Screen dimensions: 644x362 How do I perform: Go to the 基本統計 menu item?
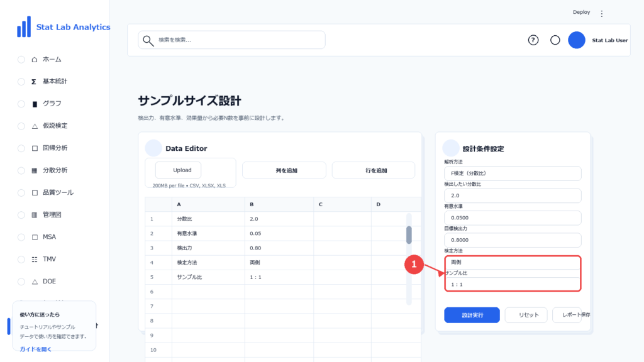55,82
